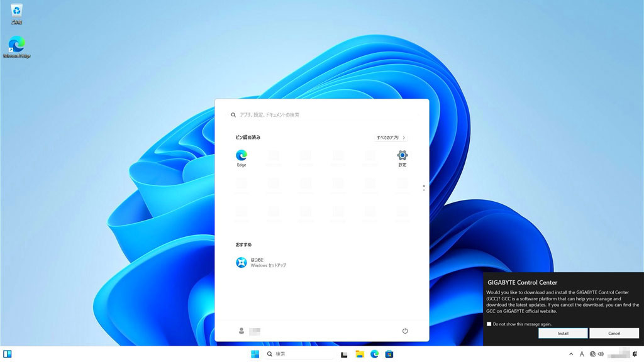Click the taskbar Microsoft Edge icon
The image size is (644, 362).
[375, 354]
